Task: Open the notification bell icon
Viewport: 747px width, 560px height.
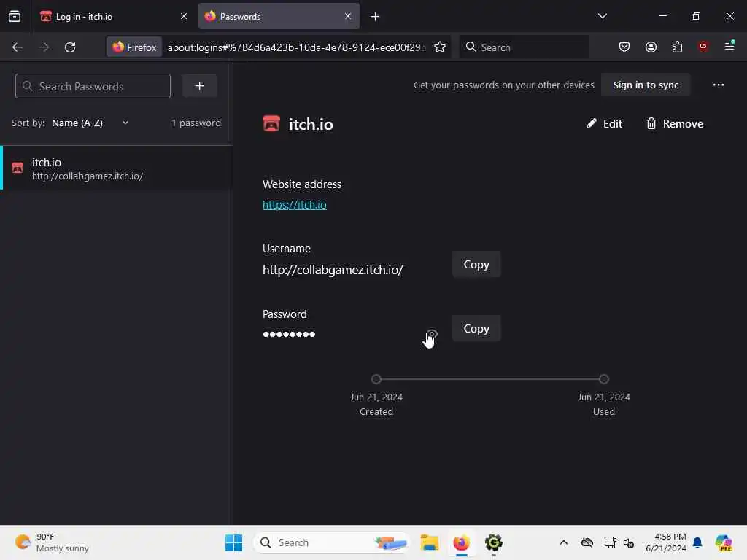Action: coord(697,542)
